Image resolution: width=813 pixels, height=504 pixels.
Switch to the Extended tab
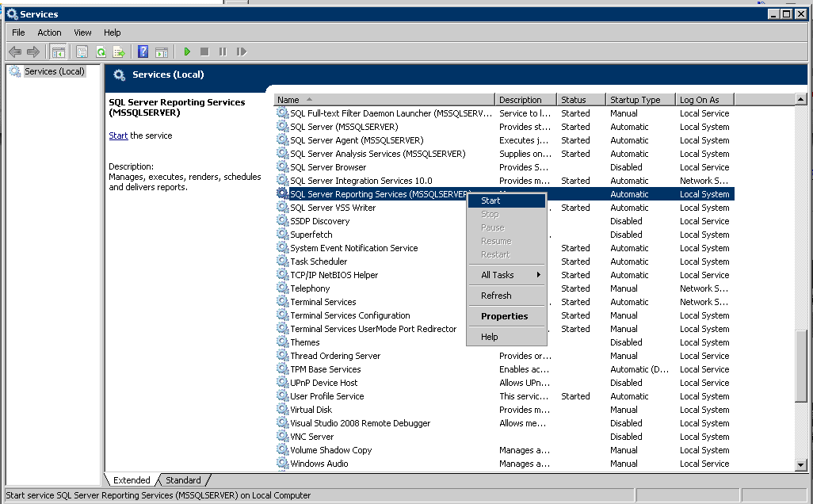coord(132,480)
